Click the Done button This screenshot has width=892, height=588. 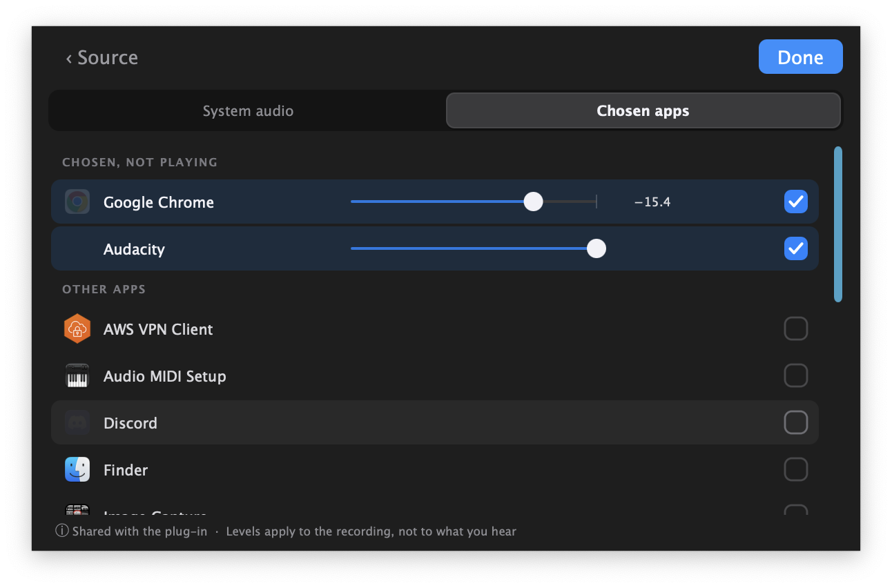[801, 57]
